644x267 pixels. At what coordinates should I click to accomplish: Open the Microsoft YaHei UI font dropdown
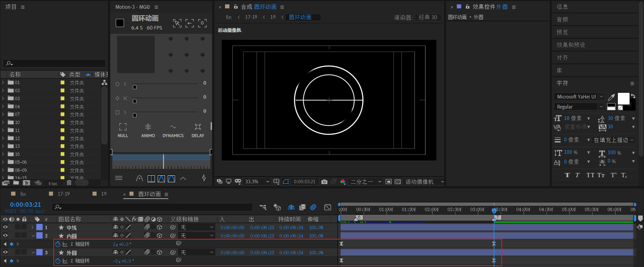tap(579, 96)
